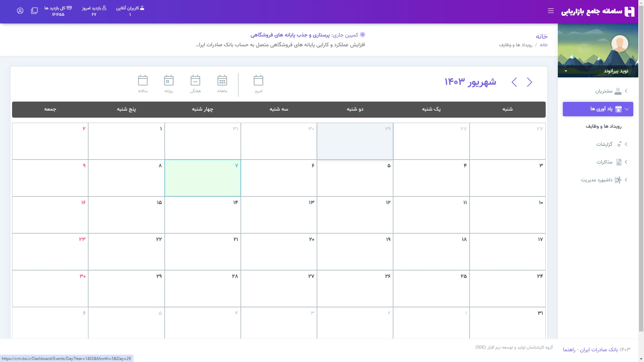Open the user dropdown next to نوید بیرانوند

click(x=566, y=71)
